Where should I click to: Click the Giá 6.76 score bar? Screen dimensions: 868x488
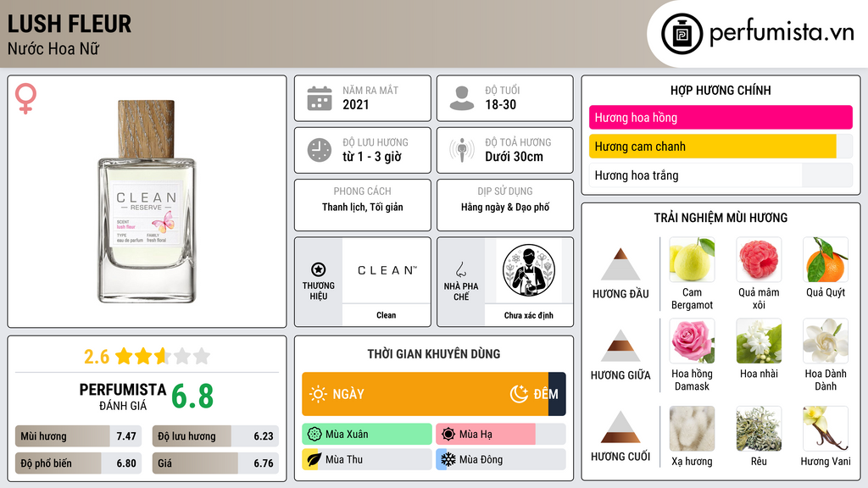[215, 463]
